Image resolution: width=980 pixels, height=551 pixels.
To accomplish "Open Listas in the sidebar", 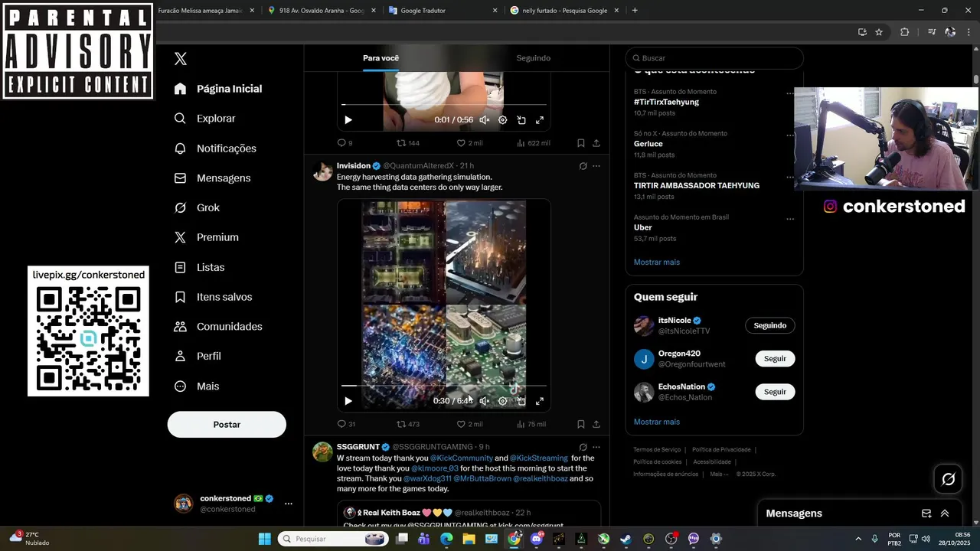I will 199,267.
